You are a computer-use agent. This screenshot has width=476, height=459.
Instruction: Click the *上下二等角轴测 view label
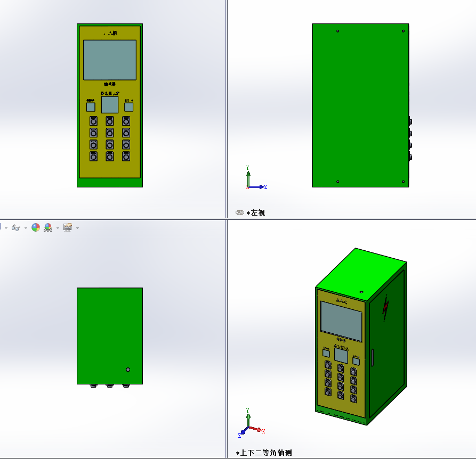click(264, 453)
